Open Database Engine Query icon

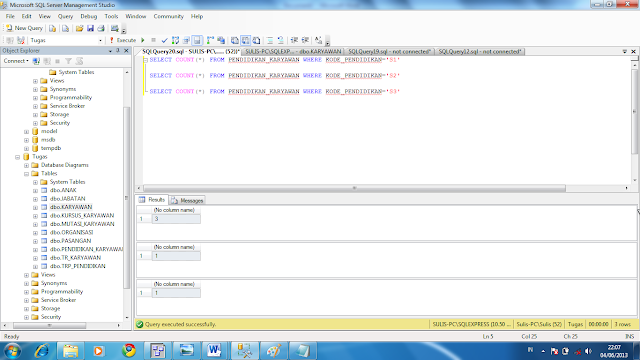coord(53,28)
